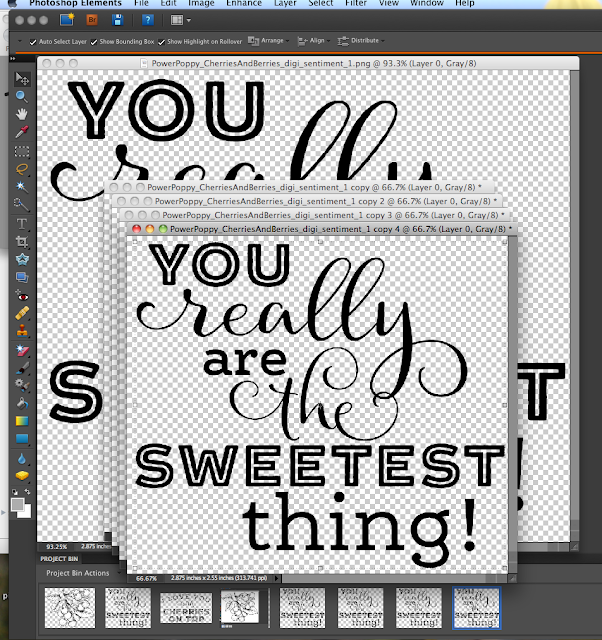Open the Align dropdown
This screenshot has width=602, height=640.
coord(314,41)
